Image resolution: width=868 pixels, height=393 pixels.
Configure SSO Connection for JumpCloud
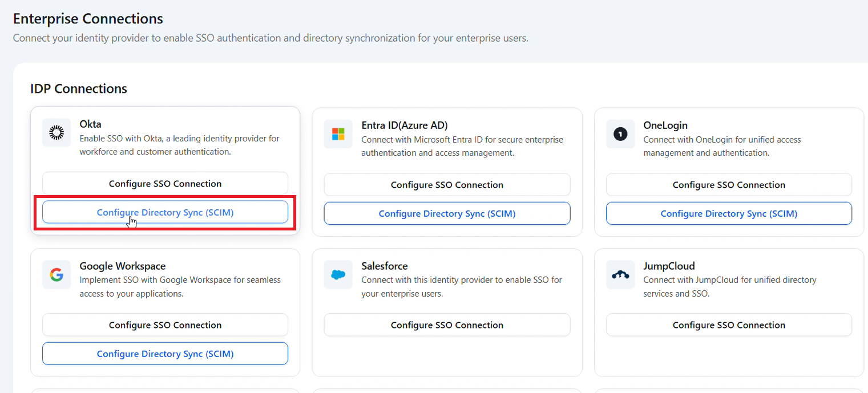(729, 325)
